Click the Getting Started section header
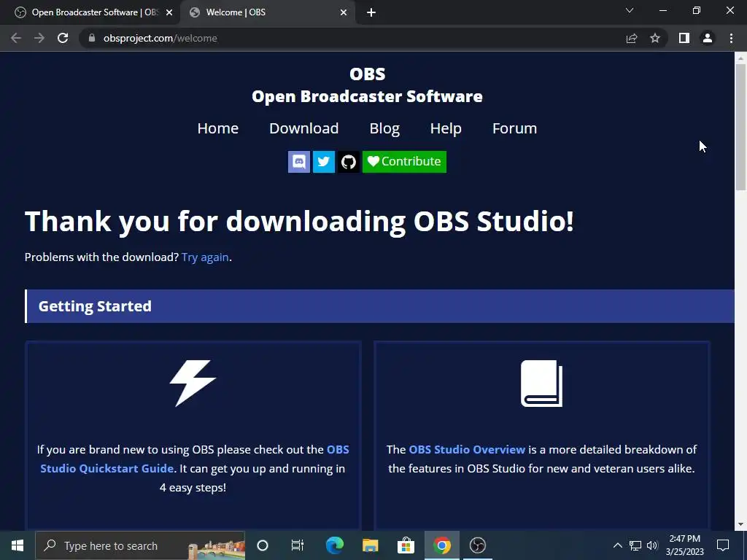 point(379,306)
